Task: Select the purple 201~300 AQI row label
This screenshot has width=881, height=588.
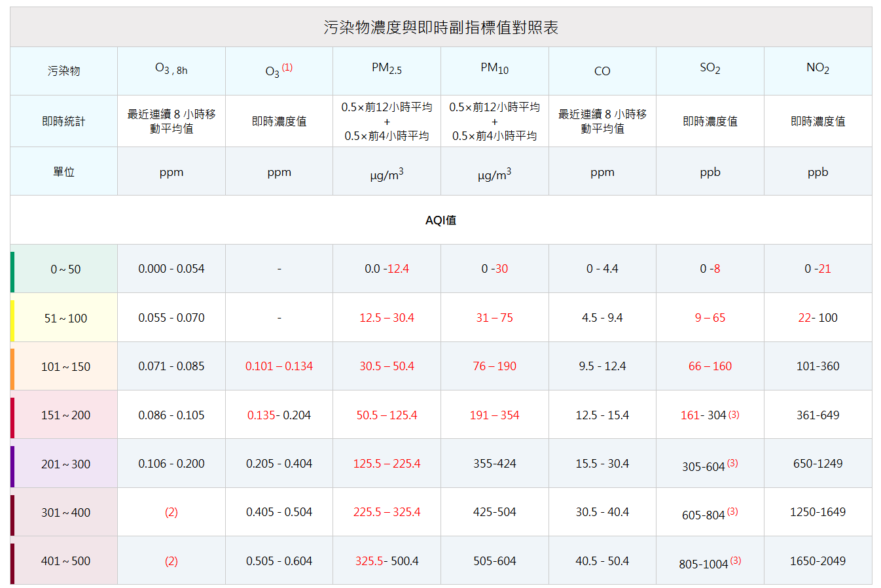Action: (x=65, y=464)
